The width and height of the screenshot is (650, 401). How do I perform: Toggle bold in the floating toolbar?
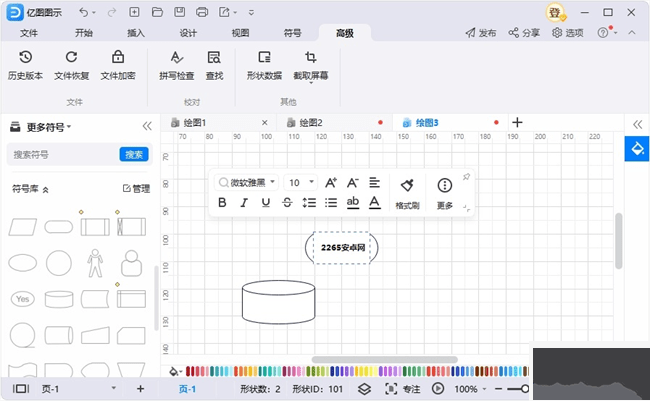pos(222,203)
